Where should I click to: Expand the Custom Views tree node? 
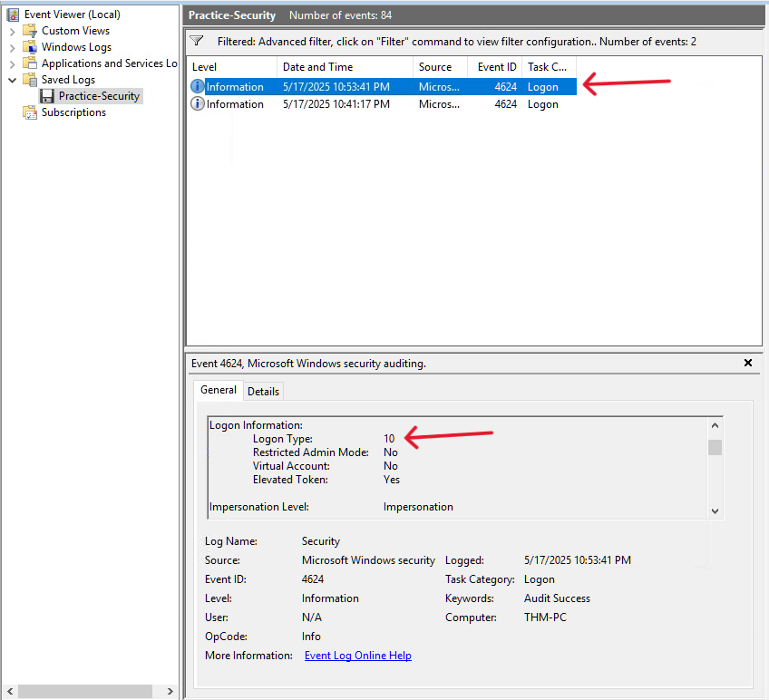12,31
